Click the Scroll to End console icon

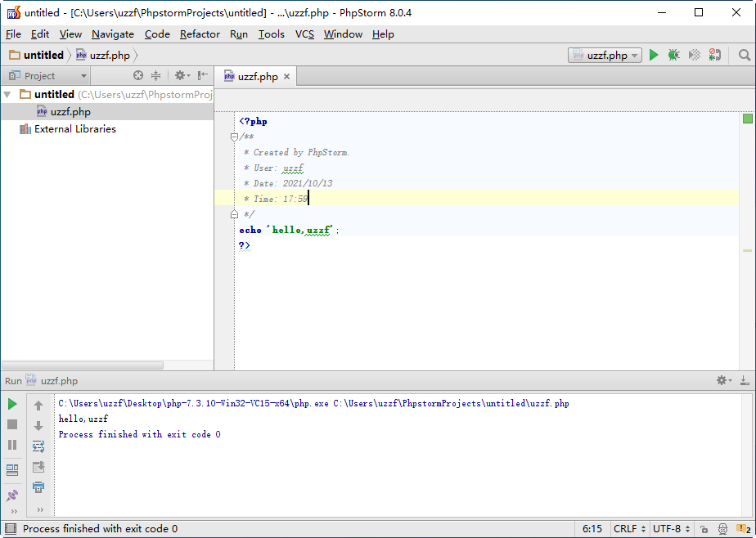tap(38, 467)
